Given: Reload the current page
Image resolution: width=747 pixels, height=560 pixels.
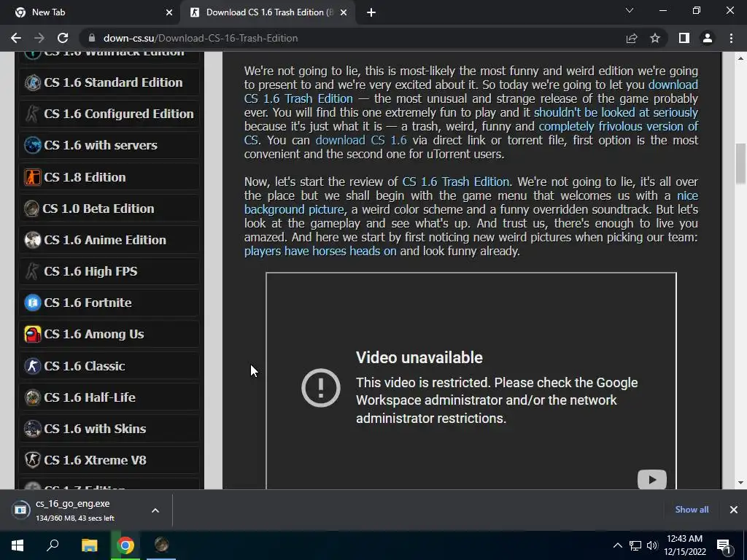Looking at the screenshot, I should click(x=63, y=38).
